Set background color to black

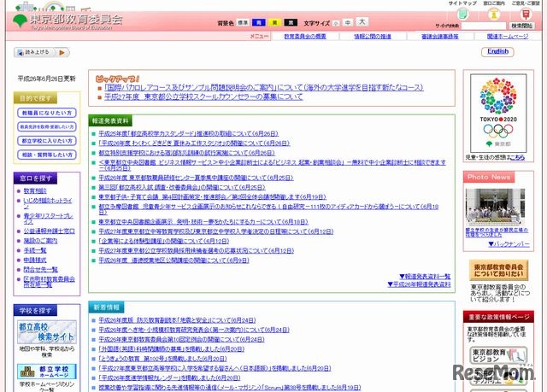(x=291, y=23)
